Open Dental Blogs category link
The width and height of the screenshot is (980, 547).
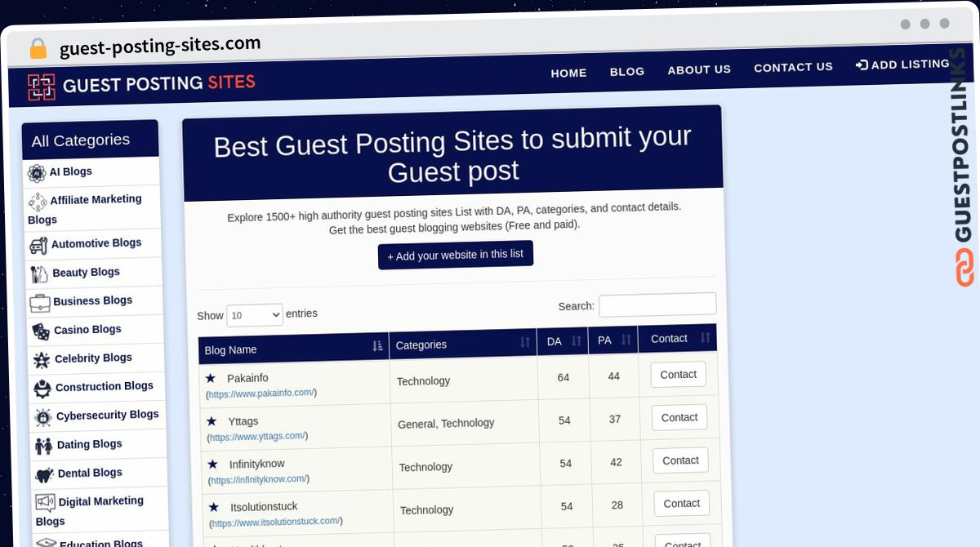click(x=90, y=473)
